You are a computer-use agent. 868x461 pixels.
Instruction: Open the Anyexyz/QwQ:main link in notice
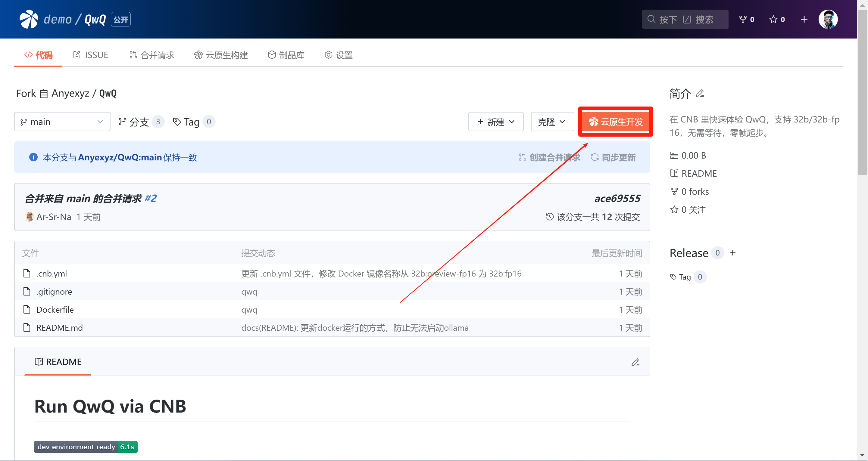(120, 157)
